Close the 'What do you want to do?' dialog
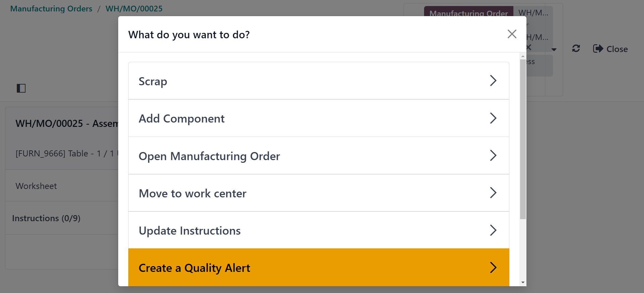 pos(512,34)
